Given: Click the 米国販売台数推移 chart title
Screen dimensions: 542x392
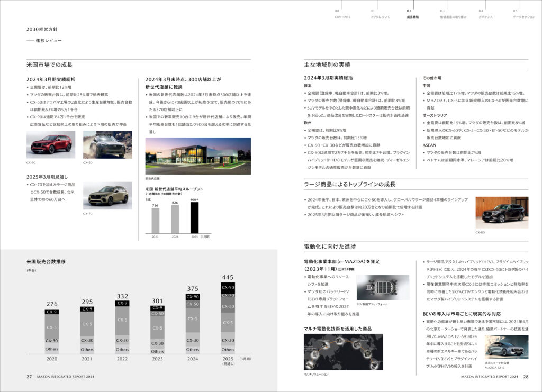Looking at the screenshot, I should point(46,262).
